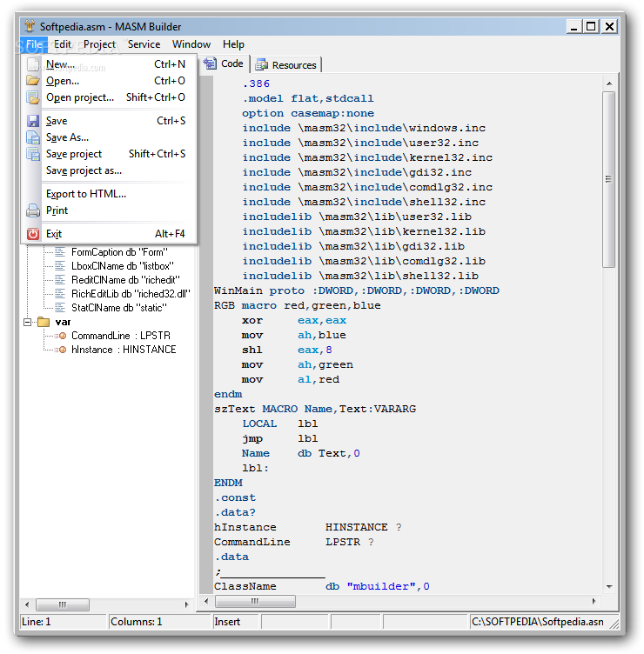Click the .model flat,stdcall code line
644x654 pixels.
pos(307,98)
